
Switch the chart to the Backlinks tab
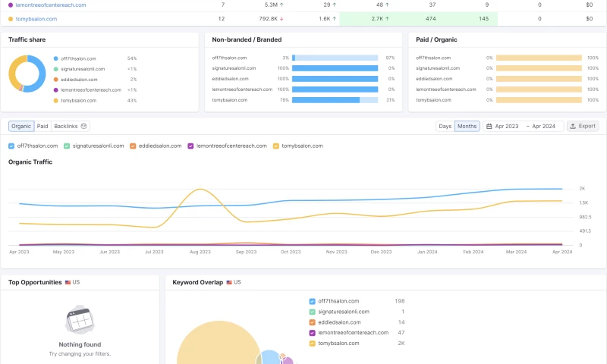pos(65,127)
